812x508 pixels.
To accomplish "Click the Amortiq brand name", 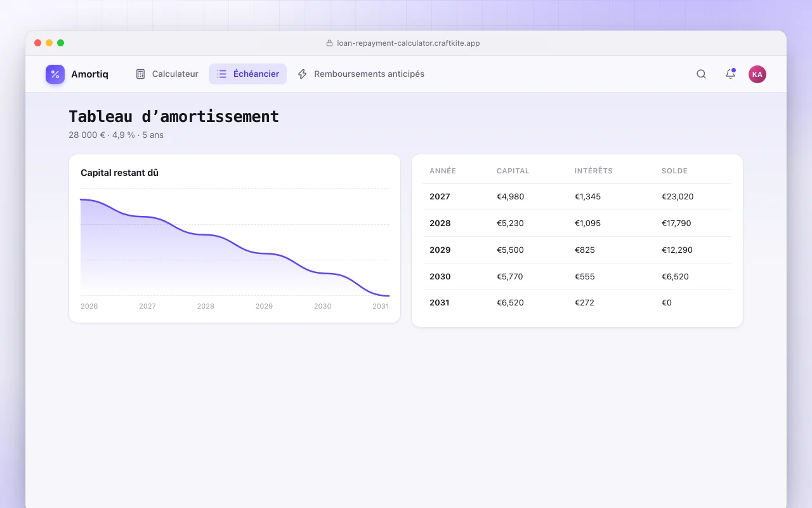I will tap(89, 74).
